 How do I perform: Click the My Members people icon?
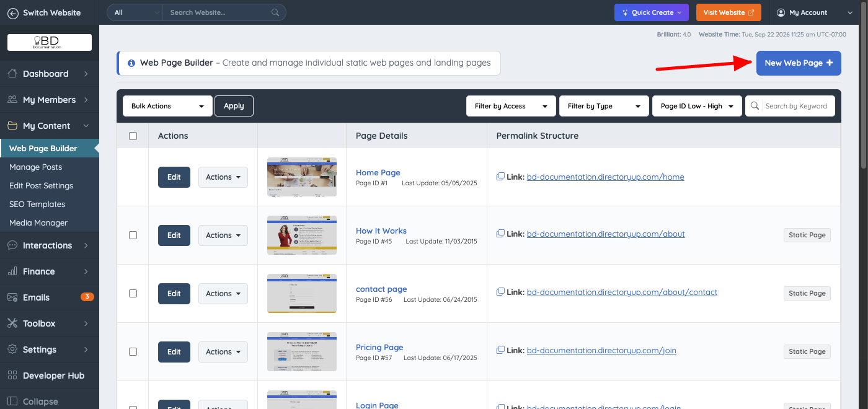point(12,100)
